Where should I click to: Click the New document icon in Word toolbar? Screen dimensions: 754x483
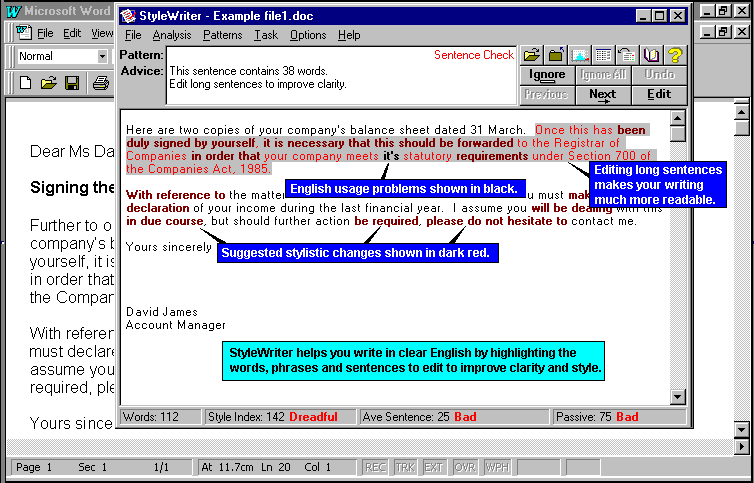pyautogui.click(x=25, y=83)
